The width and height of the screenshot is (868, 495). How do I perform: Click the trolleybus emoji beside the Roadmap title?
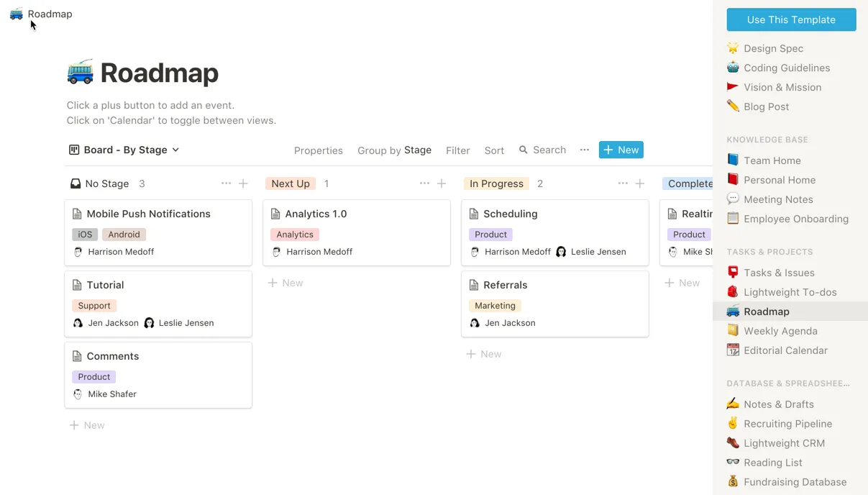[x=81, y=73]
